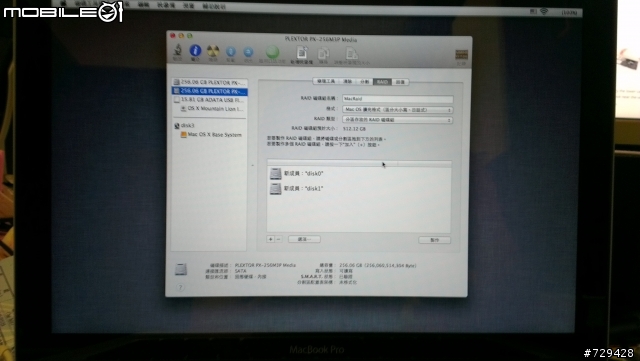The image size is (640, 361).
Task: Switch to the Partition tab
Action: click(364, 82)
